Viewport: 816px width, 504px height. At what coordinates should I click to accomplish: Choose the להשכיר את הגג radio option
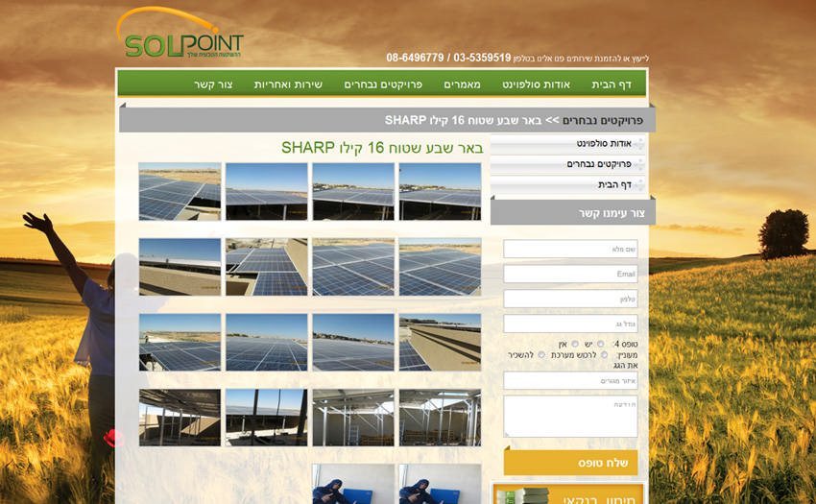(541, 355)
